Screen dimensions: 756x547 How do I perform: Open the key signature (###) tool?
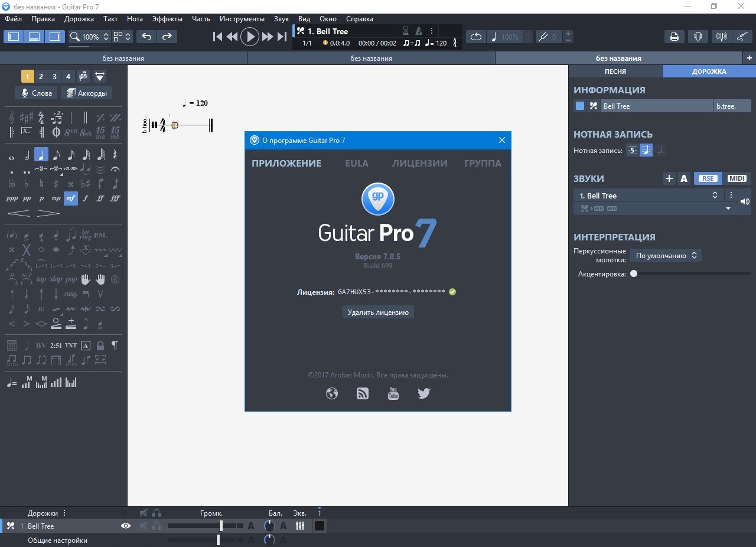(x=27, y=118)
